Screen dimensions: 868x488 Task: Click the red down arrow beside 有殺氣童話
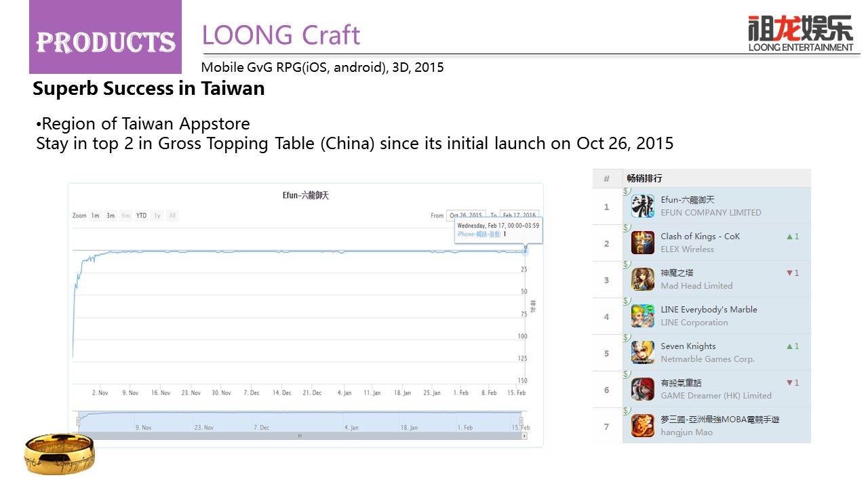[x=789, y=383]
